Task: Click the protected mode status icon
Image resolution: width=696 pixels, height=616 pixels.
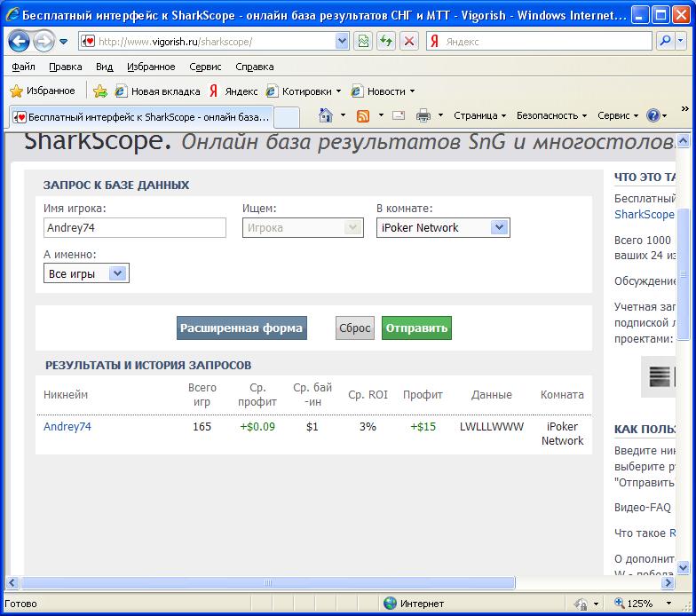Action: (581, 604)
